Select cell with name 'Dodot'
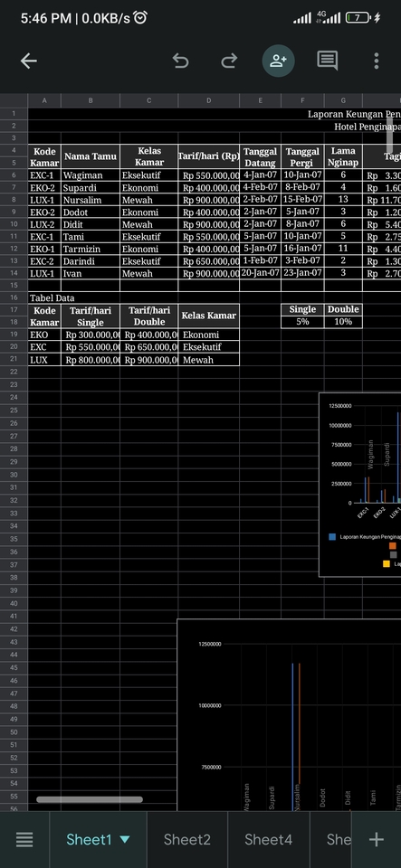 click(x=91, y=212)
